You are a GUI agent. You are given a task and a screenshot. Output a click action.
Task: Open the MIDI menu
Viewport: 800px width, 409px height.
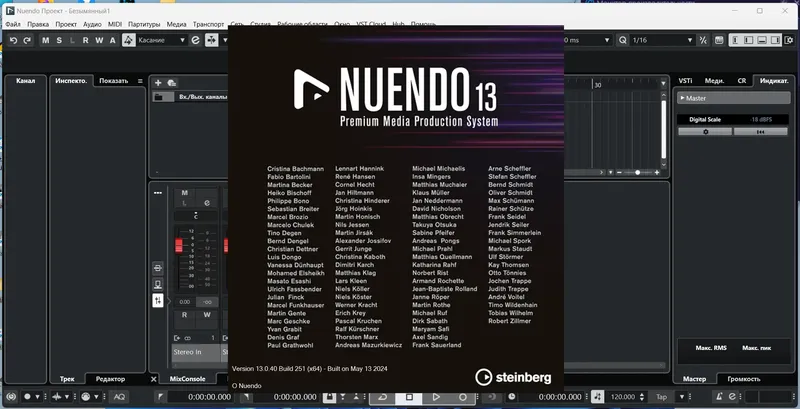(x=115, y=24)
